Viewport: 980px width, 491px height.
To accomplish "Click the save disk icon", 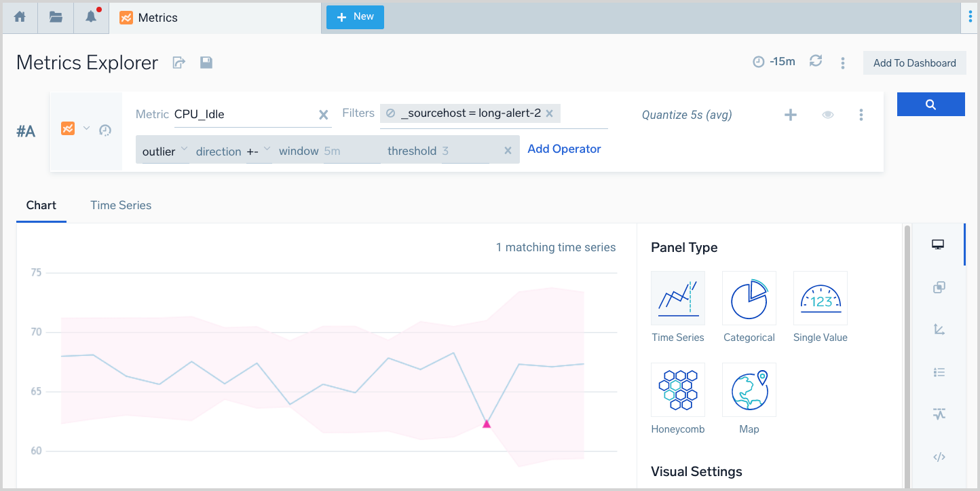I will 206,62.
